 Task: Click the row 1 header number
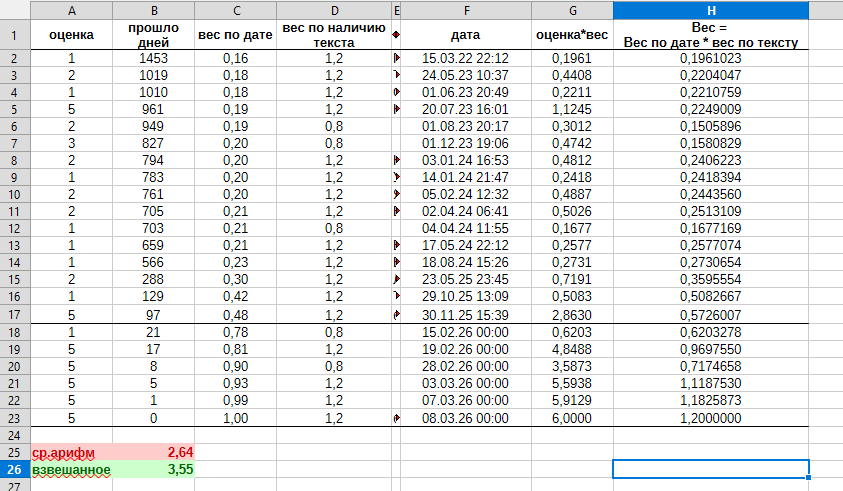[15, 35]
